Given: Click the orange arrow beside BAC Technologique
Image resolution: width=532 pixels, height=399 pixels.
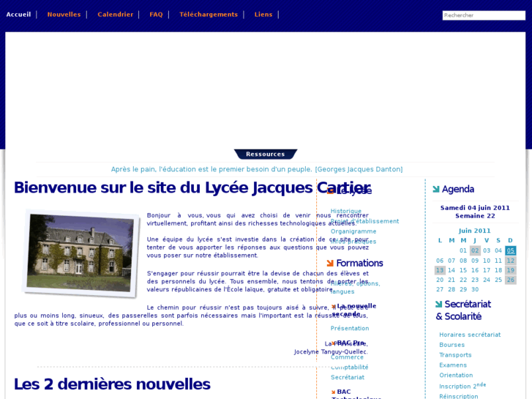Looking at the screenshot, I should point(333,392).
